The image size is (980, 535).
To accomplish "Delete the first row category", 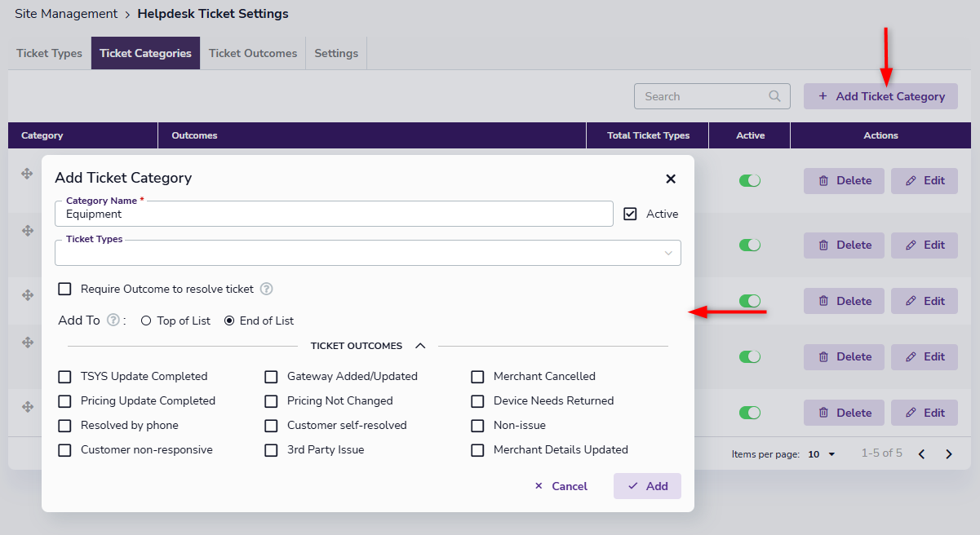I will (844, 180).
